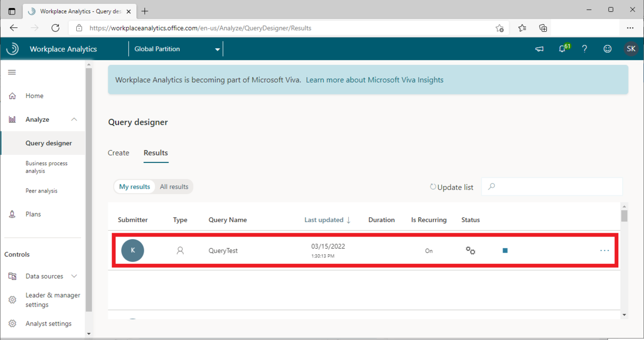644x340 pixels.
Task: Click the Plans icon in the sidebar
Action: [12, 214]
